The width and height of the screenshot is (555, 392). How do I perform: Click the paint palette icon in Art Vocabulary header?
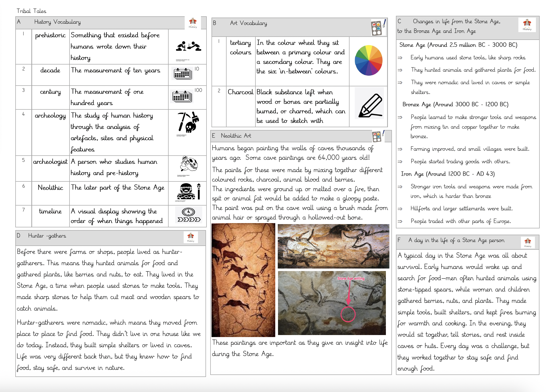(378, 27)
